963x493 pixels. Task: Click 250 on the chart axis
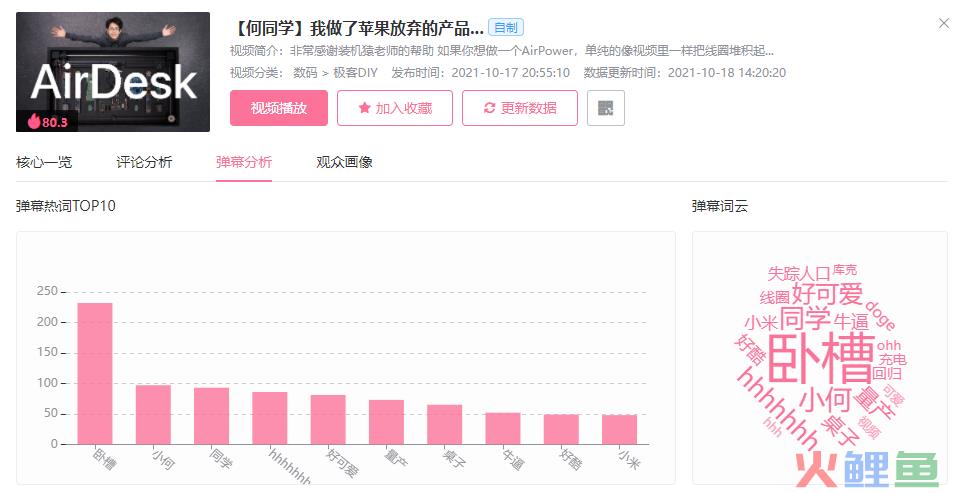click(47, 291)
